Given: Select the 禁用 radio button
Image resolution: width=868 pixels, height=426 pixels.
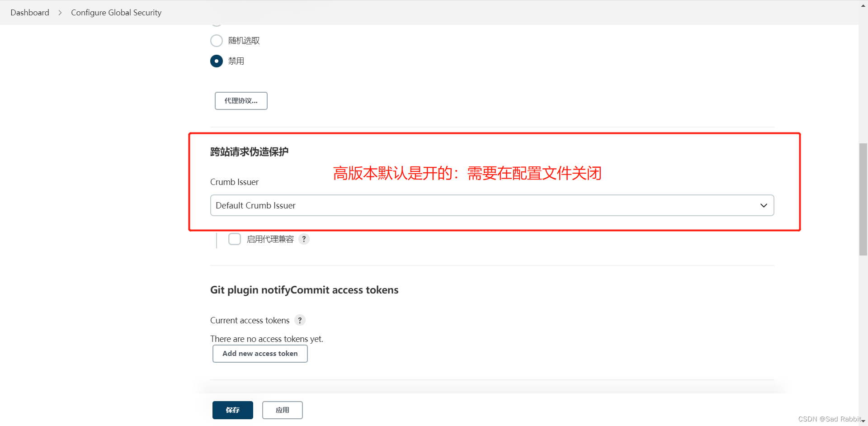Looking at the screenshot, I should [x=216, y=61].
